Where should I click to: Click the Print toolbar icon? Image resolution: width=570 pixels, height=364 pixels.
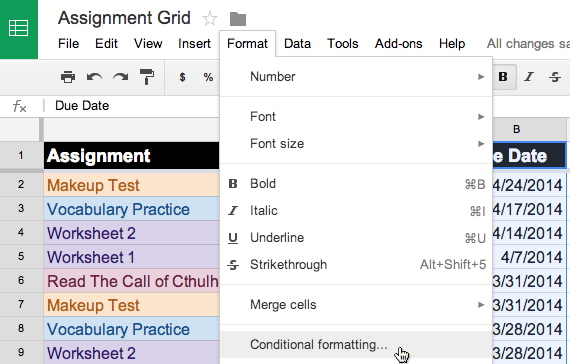[x=68, y=77]
